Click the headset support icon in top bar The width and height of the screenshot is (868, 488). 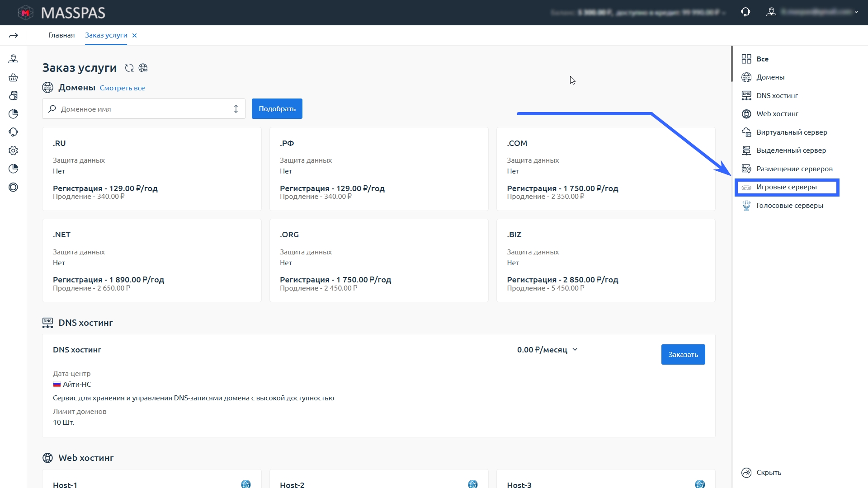coord(745,12)
